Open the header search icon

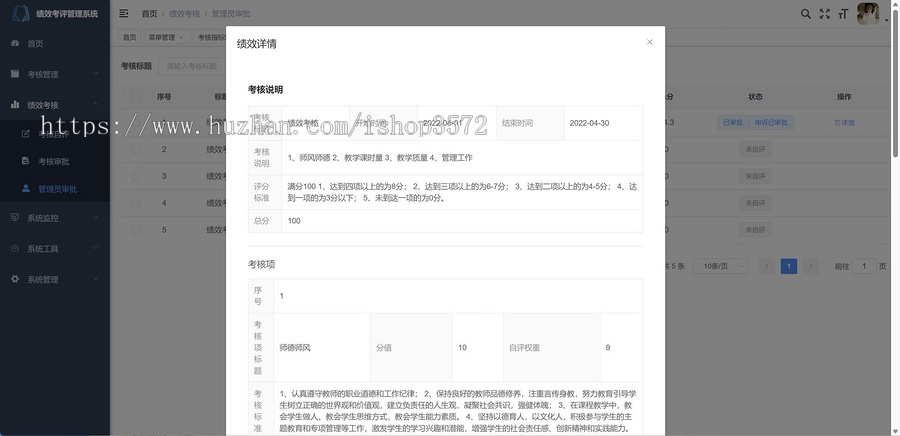click(x=806, y=14)
